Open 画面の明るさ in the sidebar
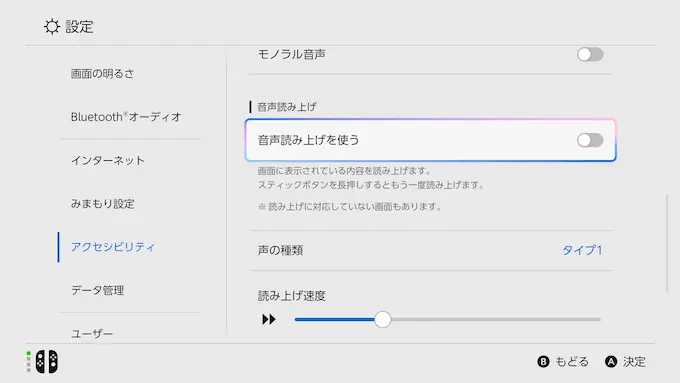Image resolution: width=680 pixels, height=383 pixels. tap(102, 74)
